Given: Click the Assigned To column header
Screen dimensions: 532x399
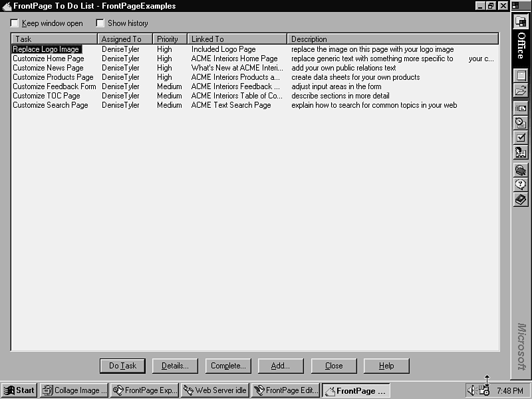Looking at the screenshot, I should coord(125,39).
